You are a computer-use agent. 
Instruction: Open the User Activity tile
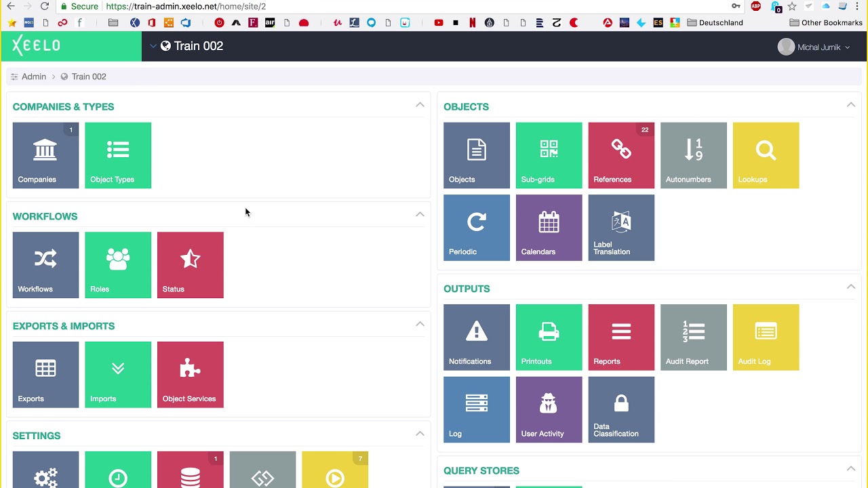pos(549,410)
